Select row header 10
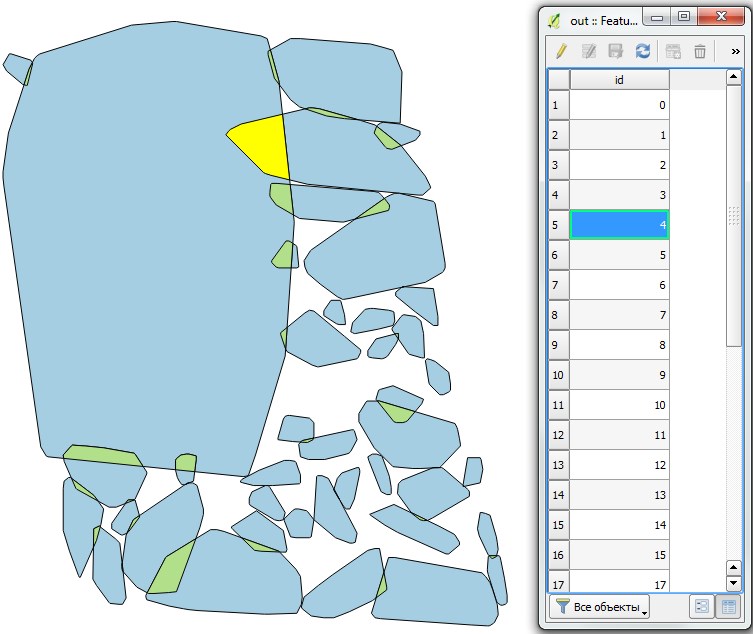The width and height of the screenshot is (753, 634). [x=559, y=375]
